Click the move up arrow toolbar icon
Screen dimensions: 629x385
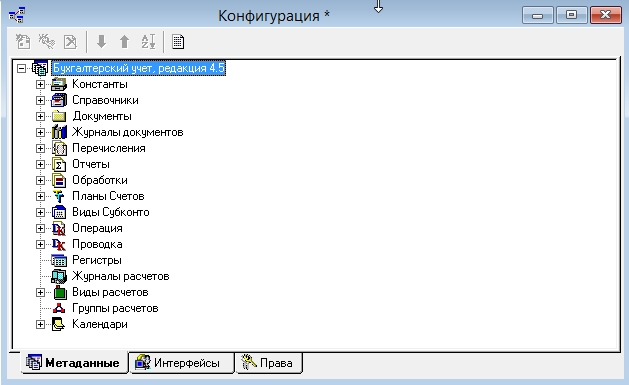125,41
